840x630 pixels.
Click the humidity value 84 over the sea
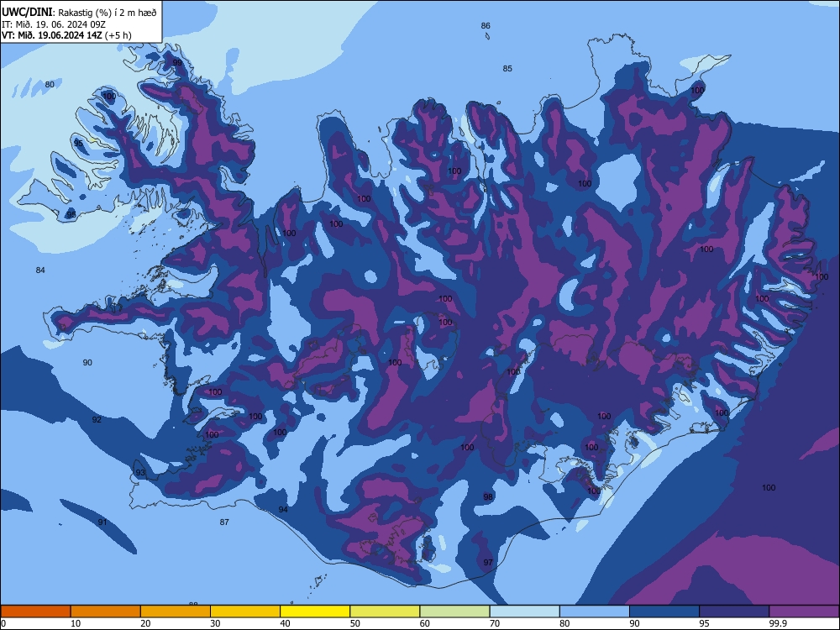[x=40, y=270]
